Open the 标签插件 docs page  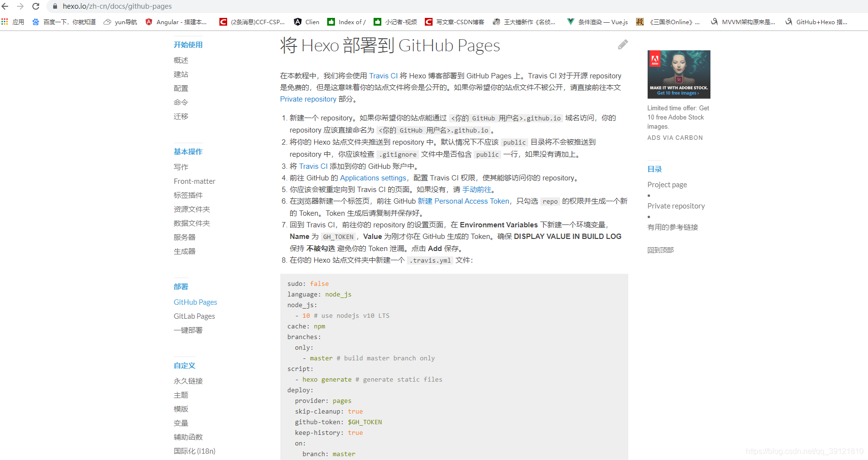pos(188,195)
